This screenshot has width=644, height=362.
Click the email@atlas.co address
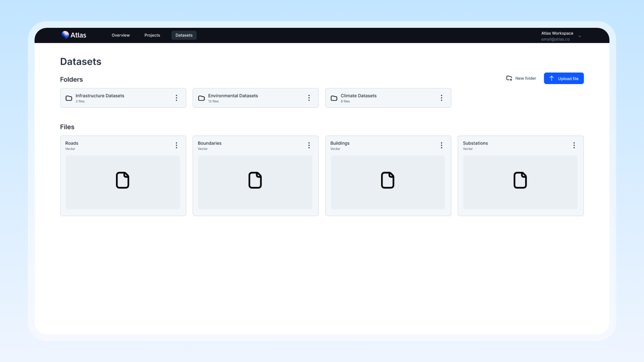(x=555, y=39)
